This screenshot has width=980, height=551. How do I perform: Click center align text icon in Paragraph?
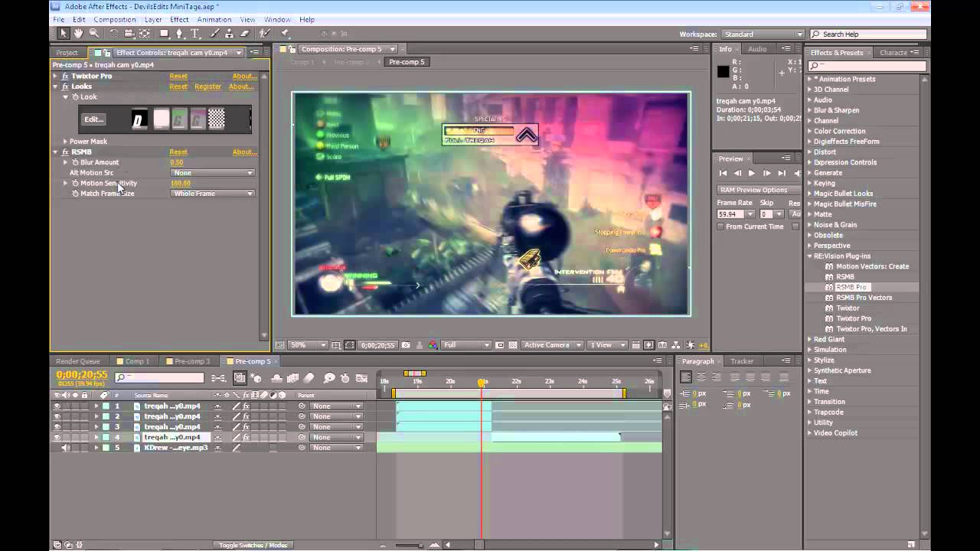pos(702,377)
